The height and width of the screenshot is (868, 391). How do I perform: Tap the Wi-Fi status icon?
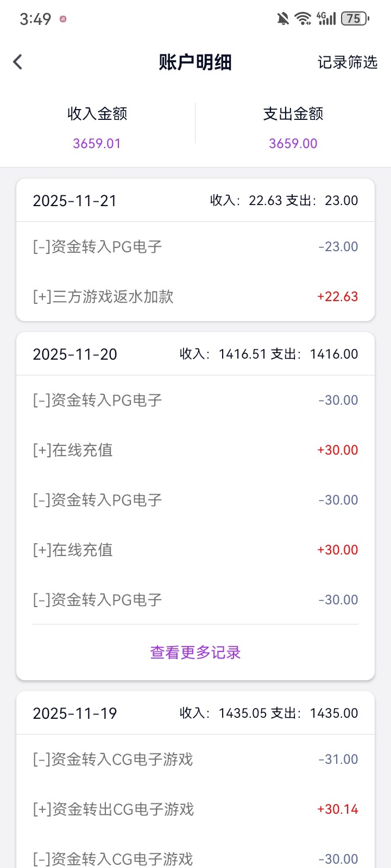click(x=302, y=19)
